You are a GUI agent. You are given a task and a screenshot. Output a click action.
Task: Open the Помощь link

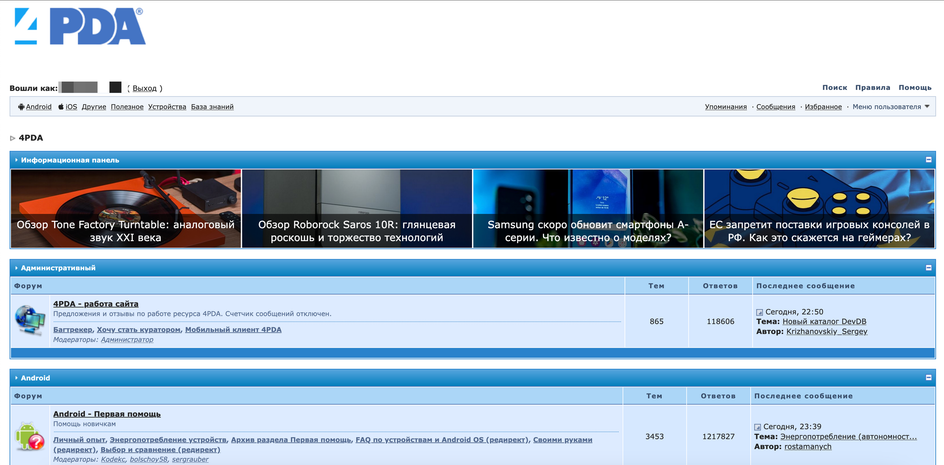915,87
